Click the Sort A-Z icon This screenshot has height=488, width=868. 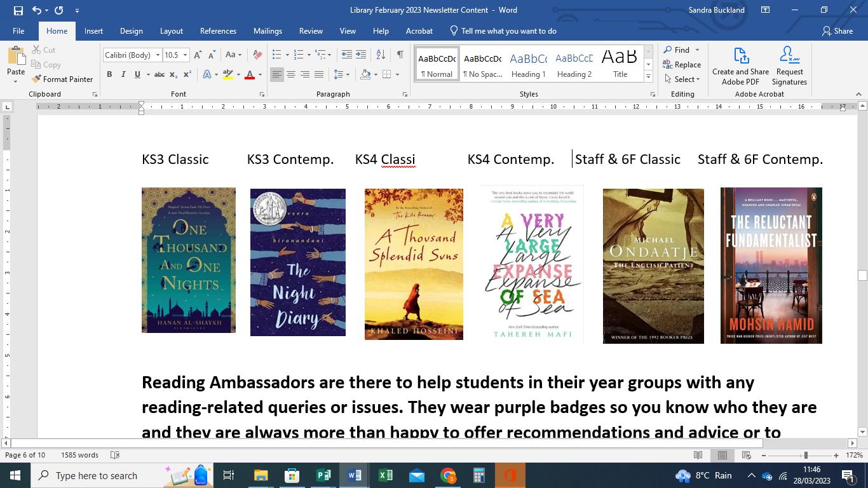point(381,55)
